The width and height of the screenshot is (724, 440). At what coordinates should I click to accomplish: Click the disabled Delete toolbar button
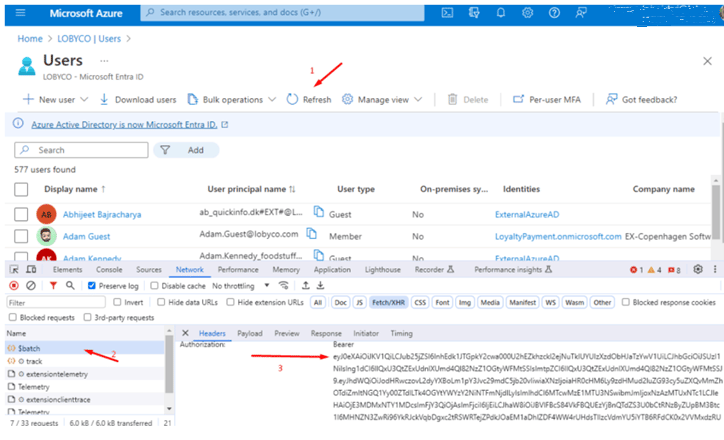[x=468, y=99]
